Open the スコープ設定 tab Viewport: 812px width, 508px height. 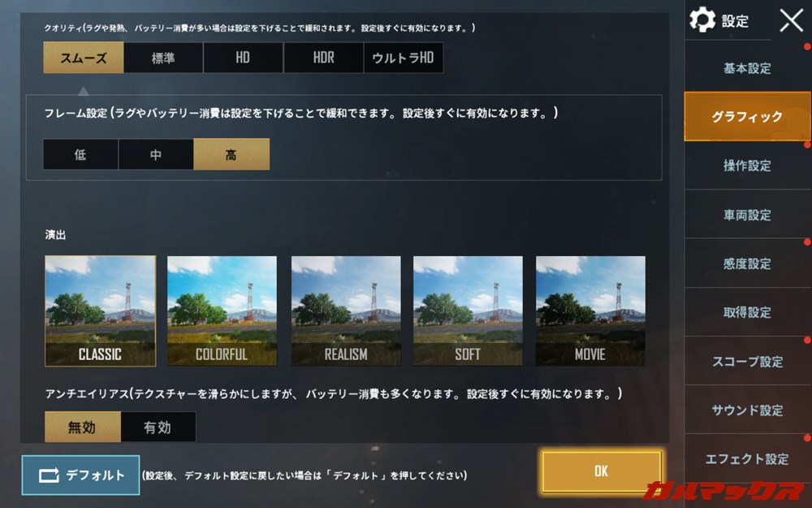pyautogui.click(x=747, y=362)
